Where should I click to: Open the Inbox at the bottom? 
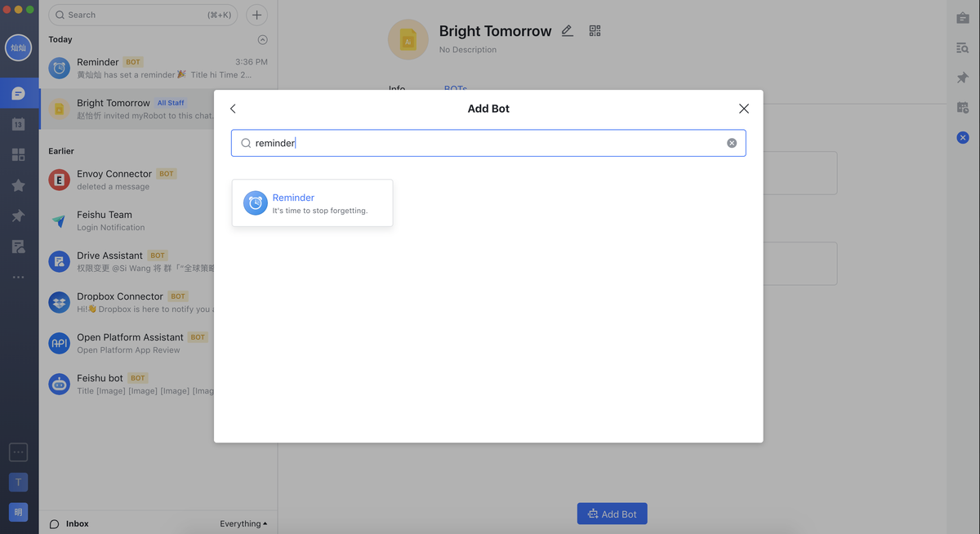[x=69, y=523]
